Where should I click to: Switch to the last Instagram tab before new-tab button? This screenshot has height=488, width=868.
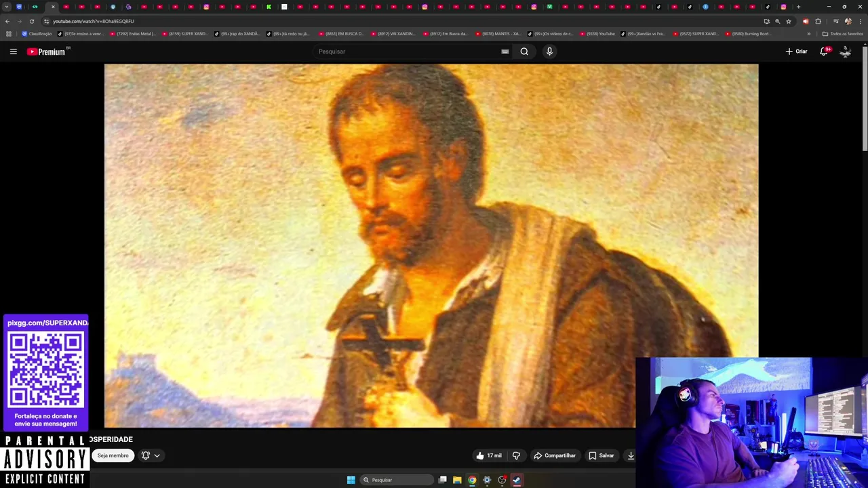click(x=783, y=7)
